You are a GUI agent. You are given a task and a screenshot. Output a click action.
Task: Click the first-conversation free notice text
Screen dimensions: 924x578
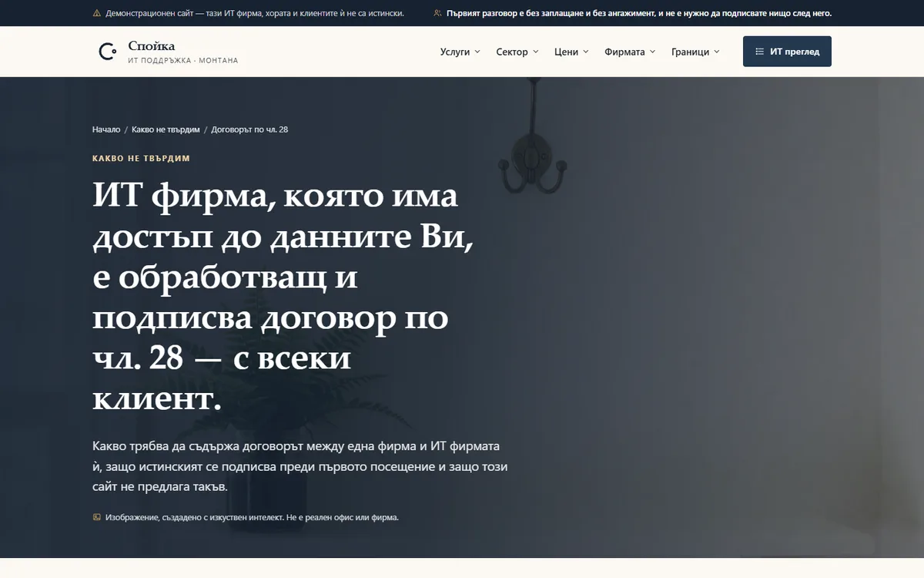click(638, 13)
